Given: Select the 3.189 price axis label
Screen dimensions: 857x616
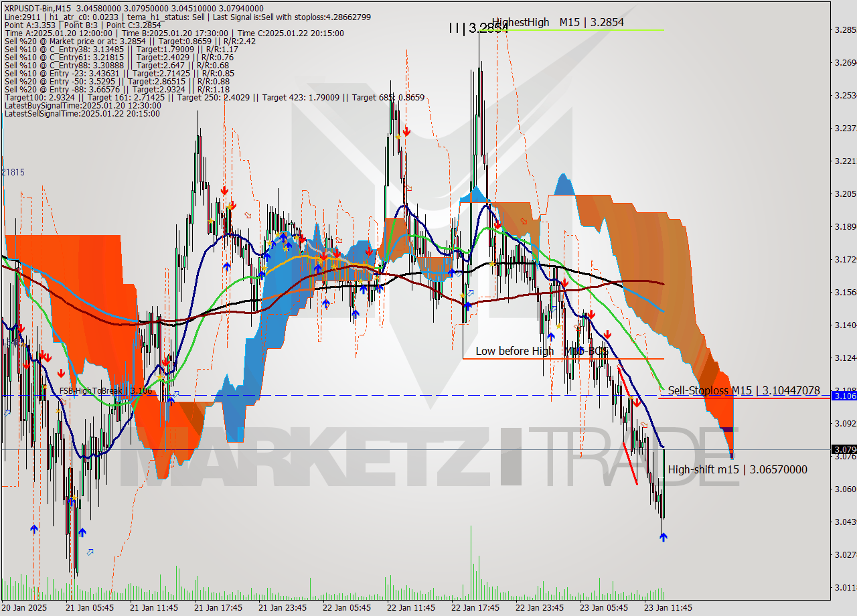Looking at the screenshot, I should pyautogui.click(x=846, y=227).
